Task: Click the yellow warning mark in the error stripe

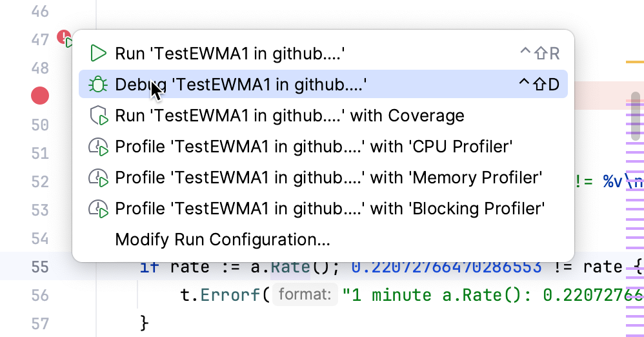Action: [x=632, y=62]
